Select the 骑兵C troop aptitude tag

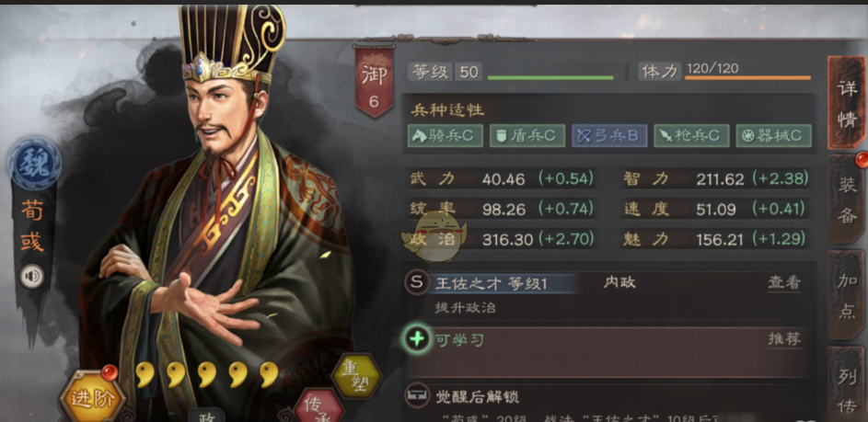[x=446, y=136]
